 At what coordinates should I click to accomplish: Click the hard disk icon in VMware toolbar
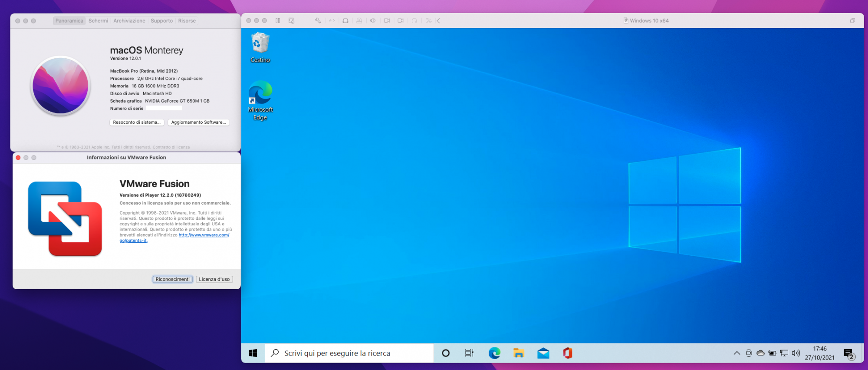[345, 21]
